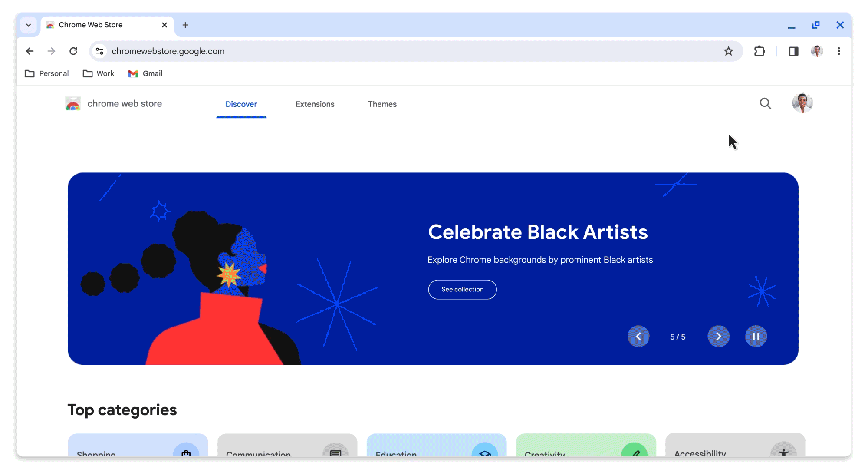Click the browser profile avatar icon
This screenshot has width=868, height=469.
(817, 51)
